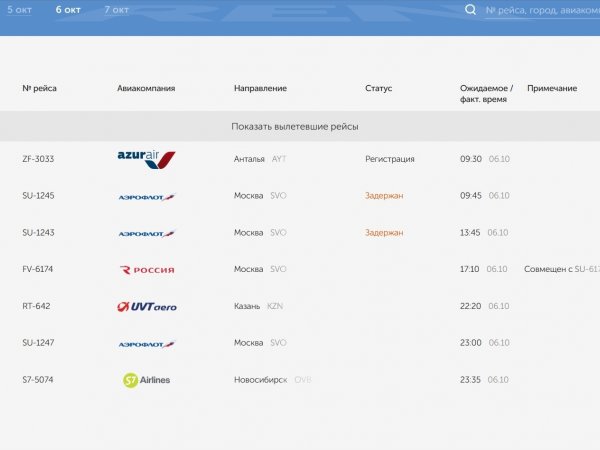
Task: Click the UVT aero logo in row RT-642
Action: (147, 307)
